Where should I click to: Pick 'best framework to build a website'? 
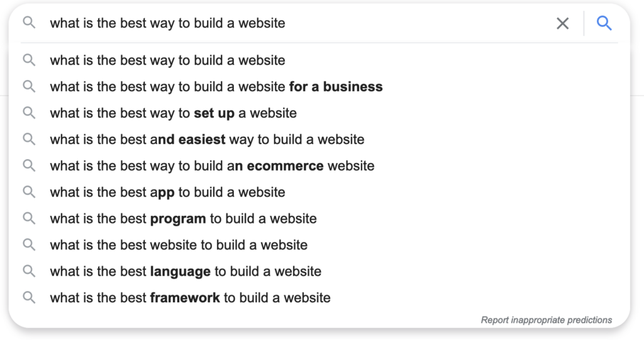319,298
